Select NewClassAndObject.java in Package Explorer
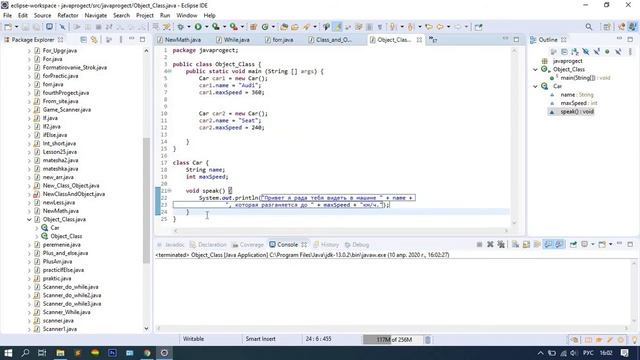 pos(73,194)
